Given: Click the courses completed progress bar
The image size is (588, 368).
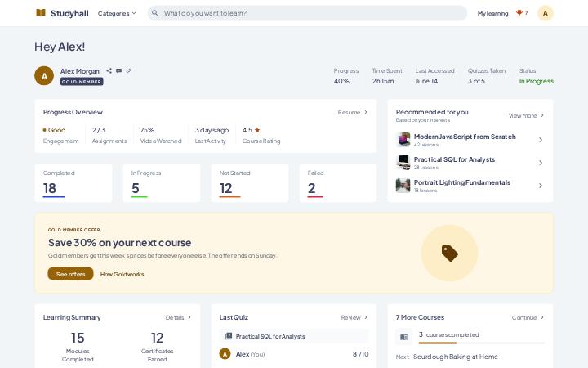Looking at the screenshot, I should coord(482,343).
